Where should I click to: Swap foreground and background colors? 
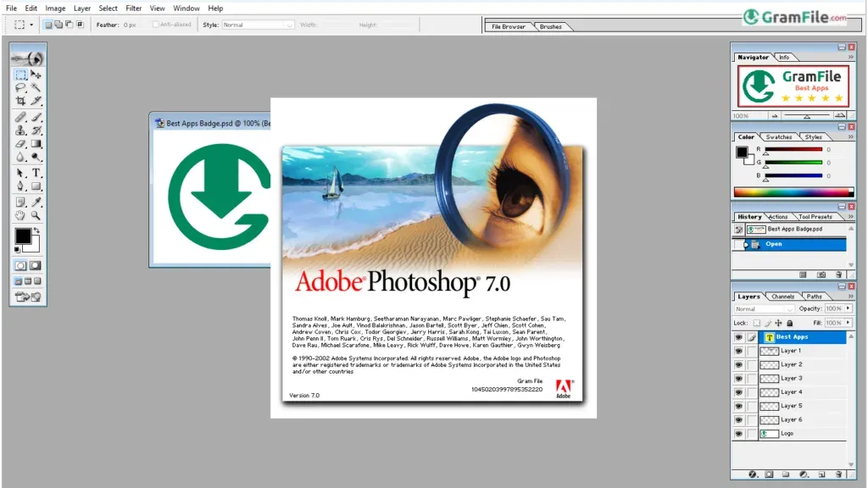pyautogui.click(x=36, y=230)
